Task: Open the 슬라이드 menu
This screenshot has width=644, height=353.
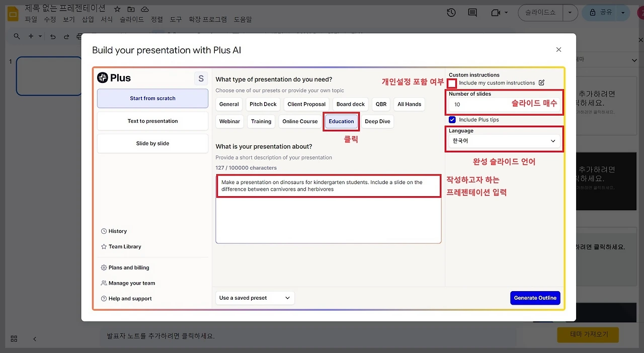Action: click(x=132, y=20)
